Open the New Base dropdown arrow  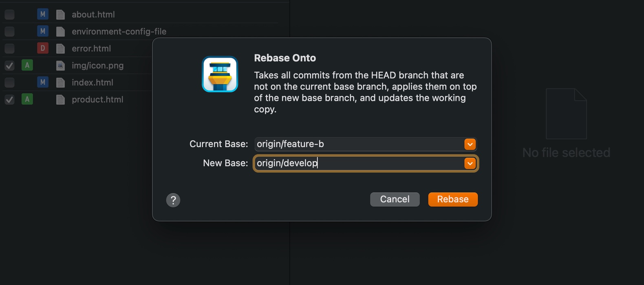[470, 163]
